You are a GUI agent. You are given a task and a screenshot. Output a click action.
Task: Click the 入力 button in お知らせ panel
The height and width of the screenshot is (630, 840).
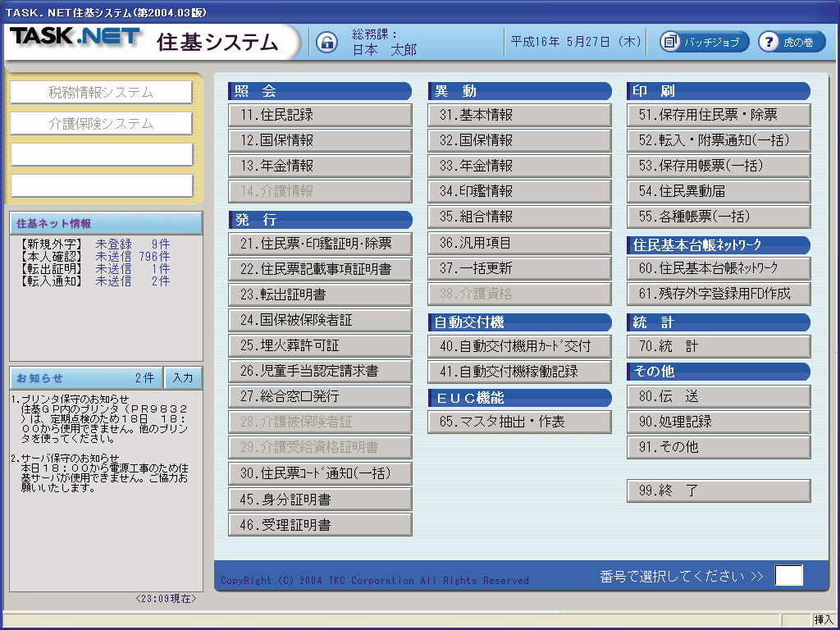[183, 378]
